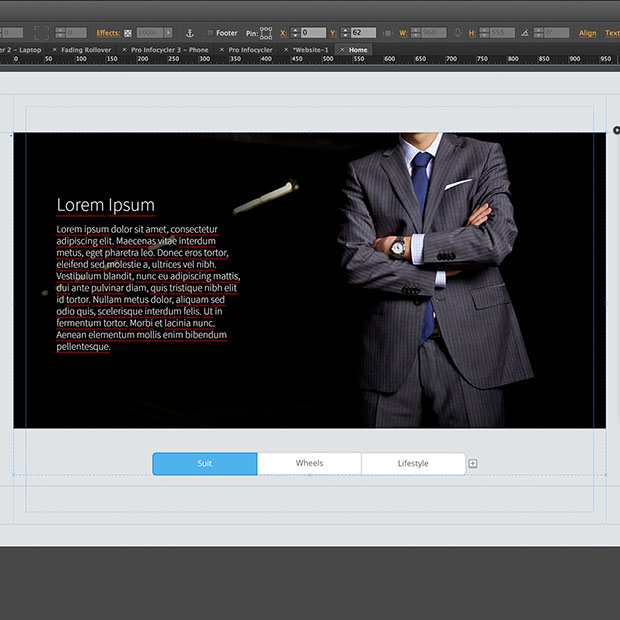
Task: Select the Wheels slideshow tab button
Action: 309,463
